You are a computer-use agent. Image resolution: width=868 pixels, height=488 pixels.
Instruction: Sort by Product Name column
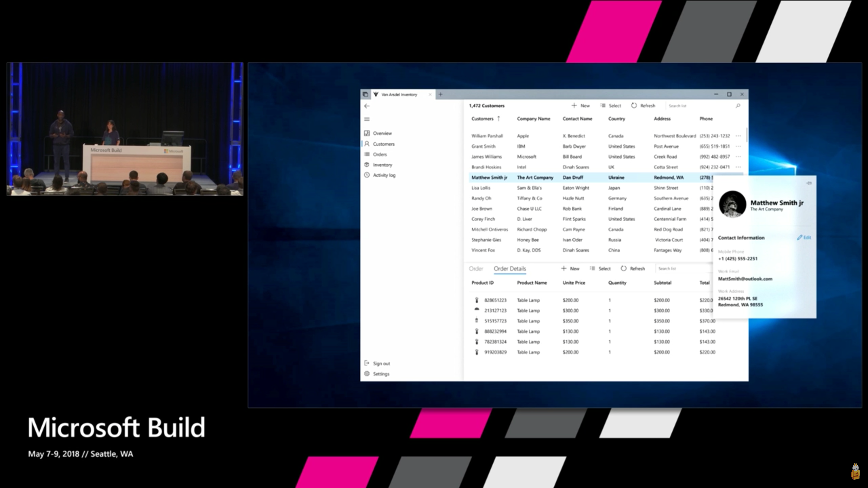click(532, 283)
